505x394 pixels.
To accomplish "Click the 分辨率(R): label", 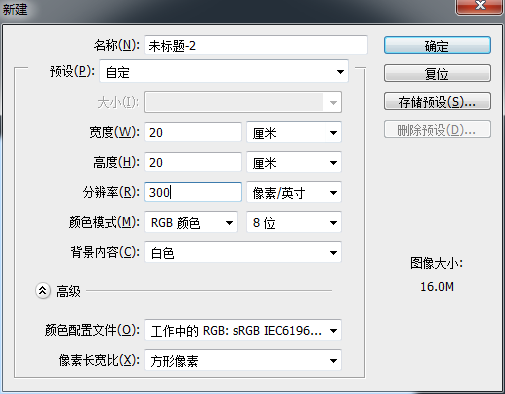I will 111,192.
